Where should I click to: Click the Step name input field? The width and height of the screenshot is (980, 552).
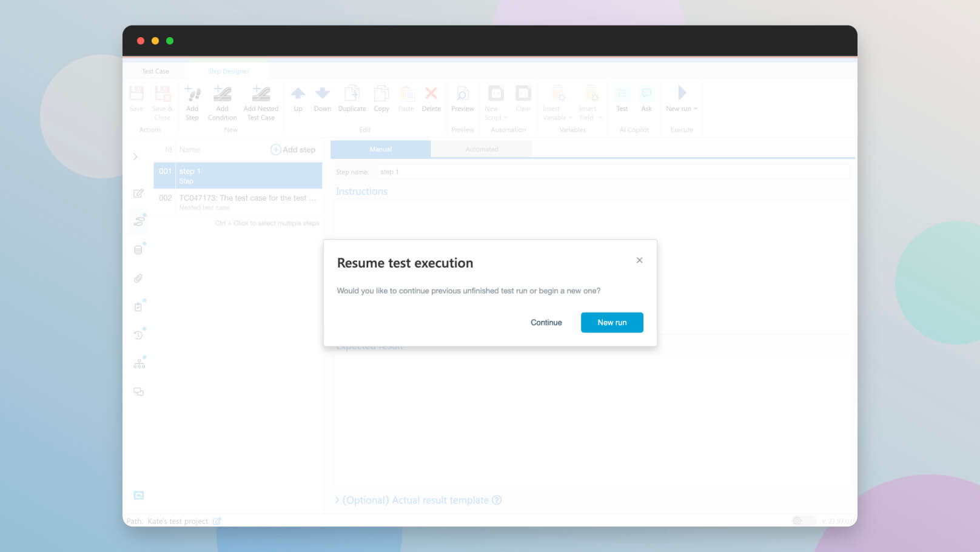[x=612, y=172]
